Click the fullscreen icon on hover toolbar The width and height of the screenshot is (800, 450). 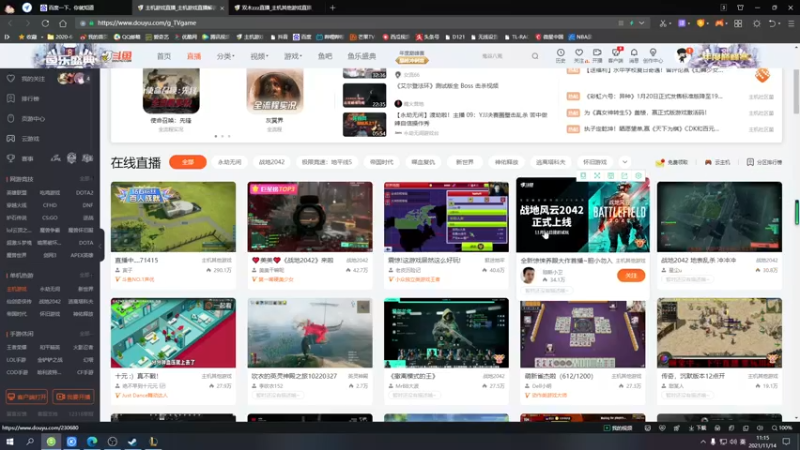point(597,176)
